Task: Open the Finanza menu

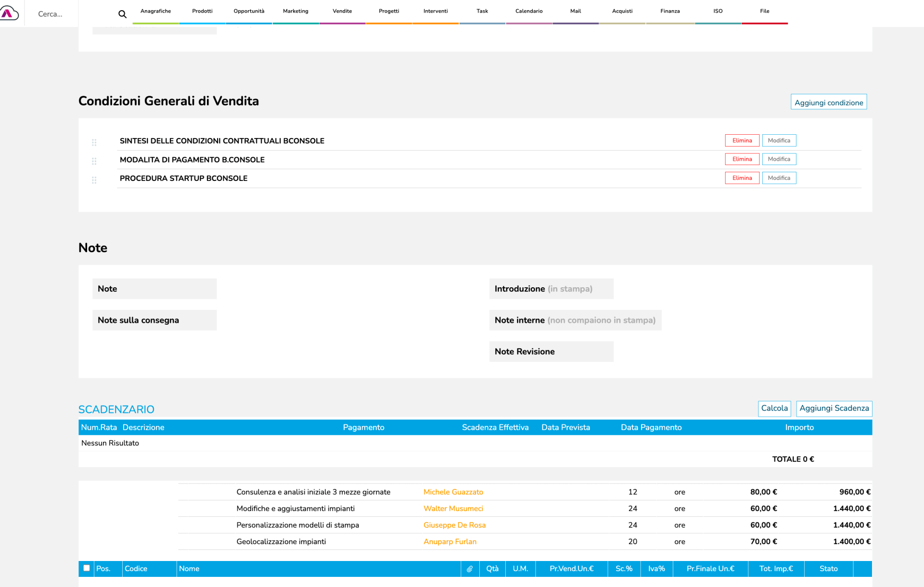Action: click(x=670, y=11)
